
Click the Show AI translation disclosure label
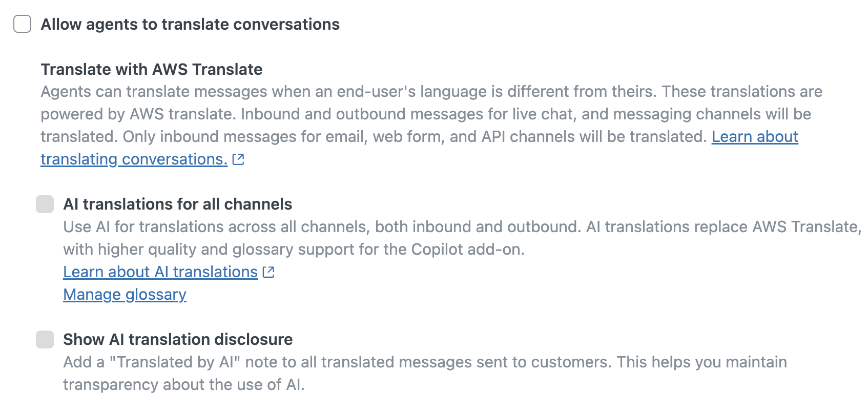point(178,339)
